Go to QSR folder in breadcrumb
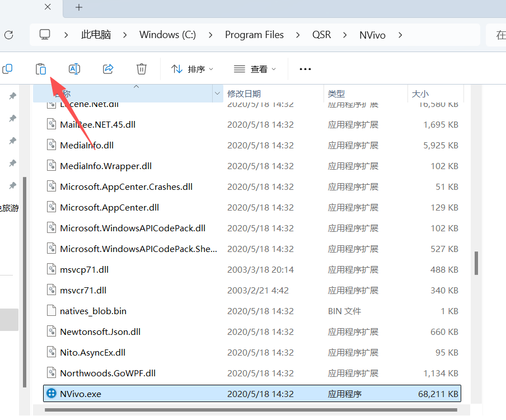Image resolution: width=506 pixels, height=420 pixels. [x=321, y=35]
